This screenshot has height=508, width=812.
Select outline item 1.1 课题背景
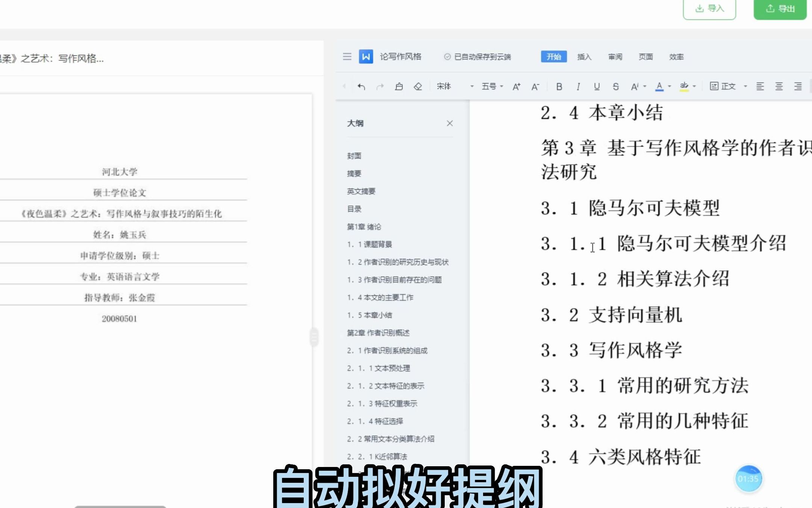coord(370,244)
